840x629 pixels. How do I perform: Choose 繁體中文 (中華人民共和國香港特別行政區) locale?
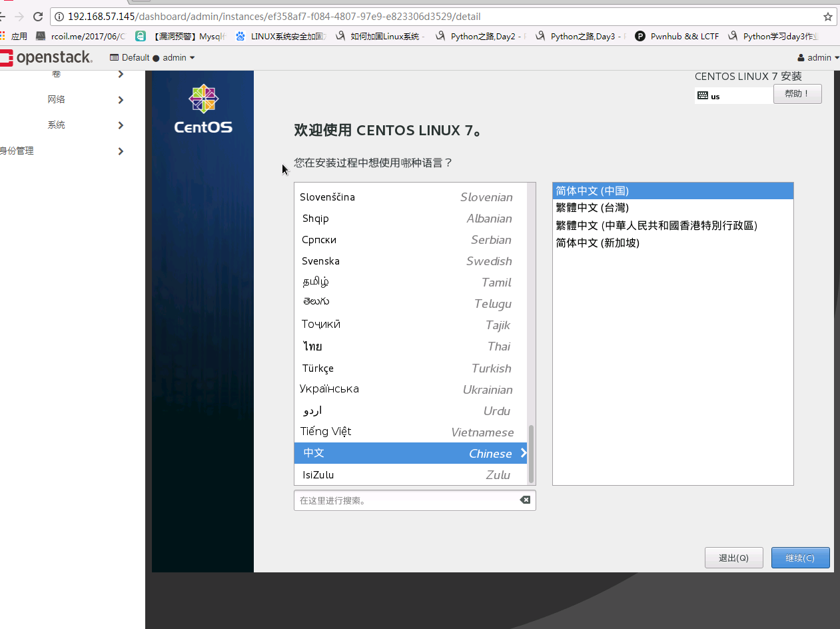click(x=673, y=226)
